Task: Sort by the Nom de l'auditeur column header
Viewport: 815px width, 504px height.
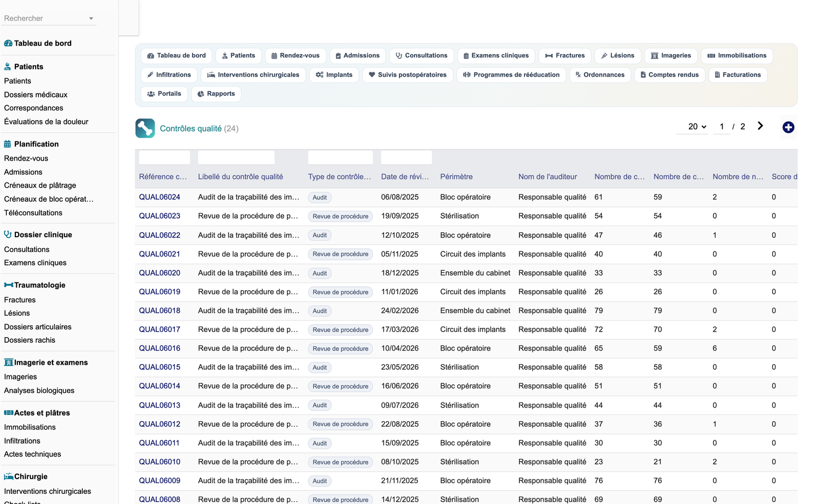Action: tap(548, 177)
